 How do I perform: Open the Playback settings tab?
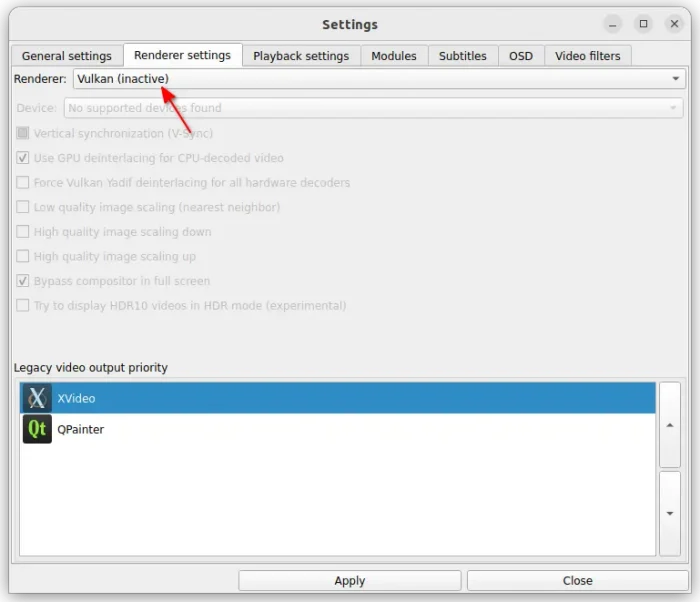[301, 56]
